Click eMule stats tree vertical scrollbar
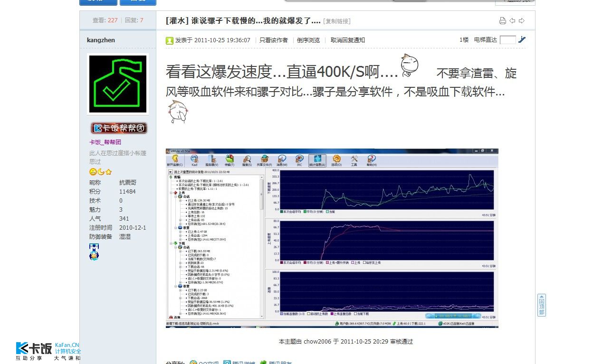Image resolution: width=612 pixels, height=364 pixels. [262, 246]
